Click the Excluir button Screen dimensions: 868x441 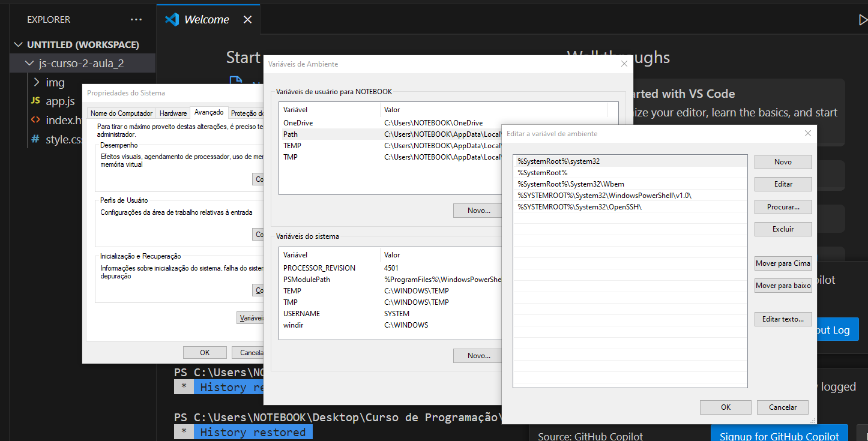click(x=783, y=229)
